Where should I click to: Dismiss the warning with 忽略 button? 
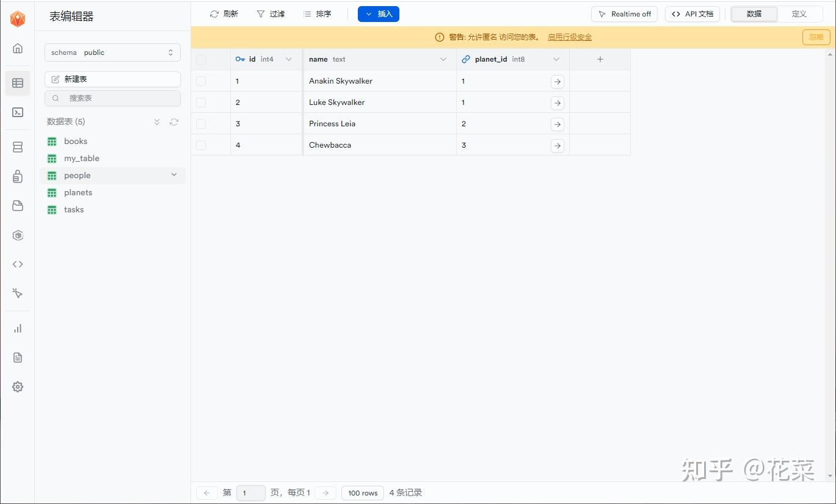(x=816, y=37)
